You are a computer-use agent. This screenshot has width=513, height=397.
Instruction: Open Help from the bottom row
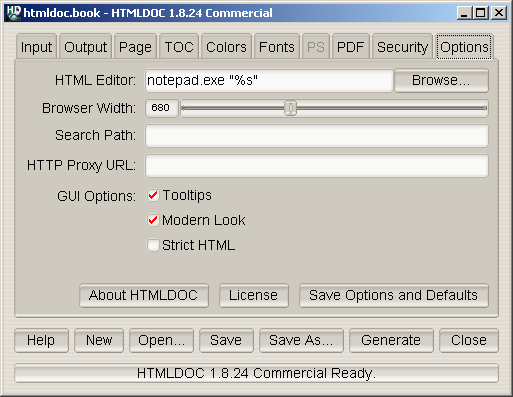(x=41, y=340)
